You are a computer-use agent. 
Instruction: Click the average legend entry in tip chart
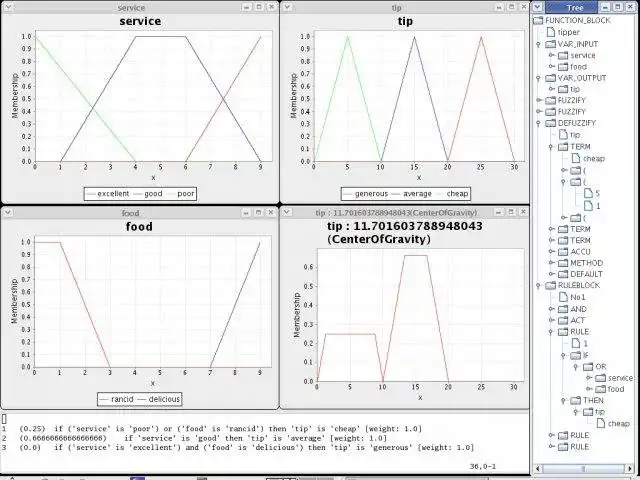(413, 193)
